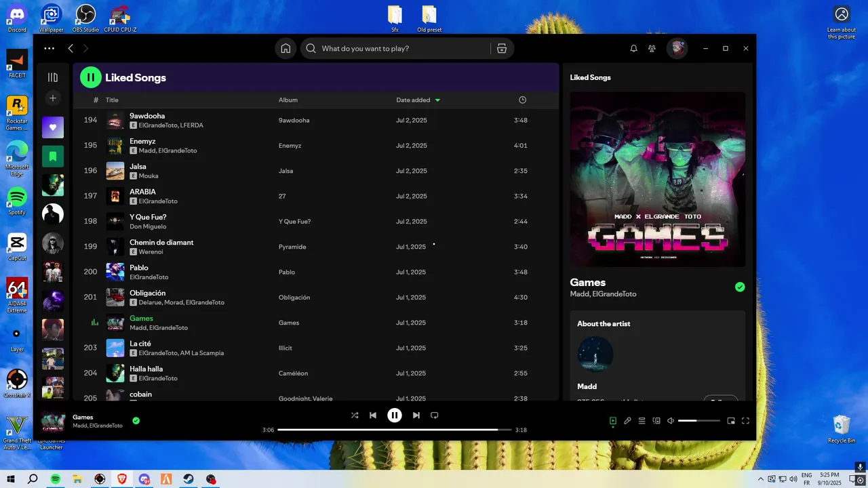The width and height of the screenshot is (868, 488).
Task: Click the Games cover art in side panel
Action: point(658,180)
